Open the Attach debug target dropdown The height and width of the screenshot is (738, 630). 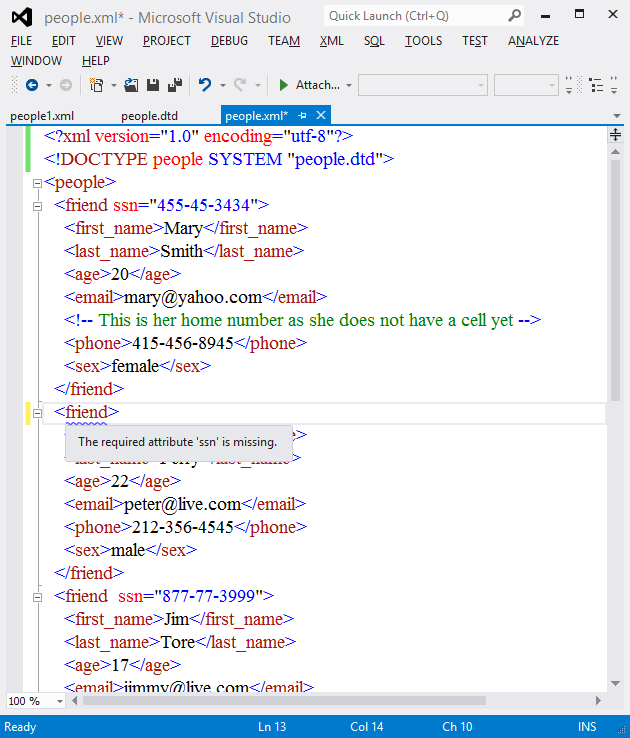click(x=349, y=86)
